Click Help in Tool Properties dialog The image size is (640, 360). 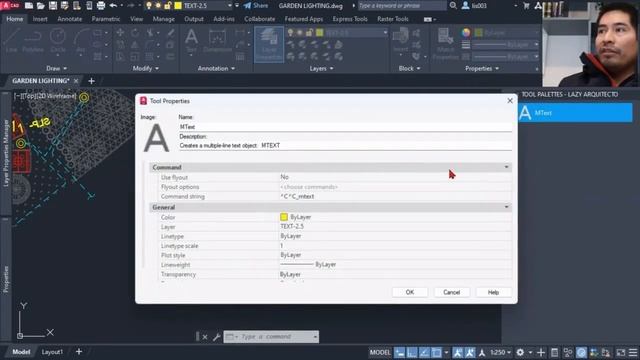pyautogui.click(x=493, y=292)
